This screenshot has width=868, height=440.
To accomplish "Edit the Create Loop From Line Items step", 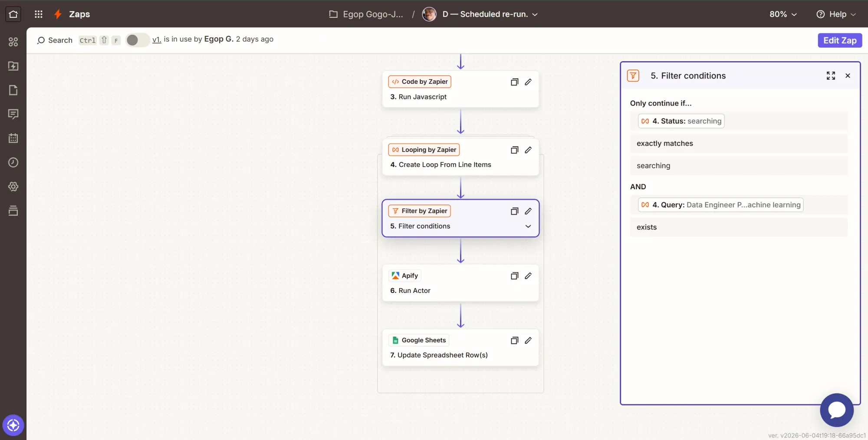I will 528,150.
